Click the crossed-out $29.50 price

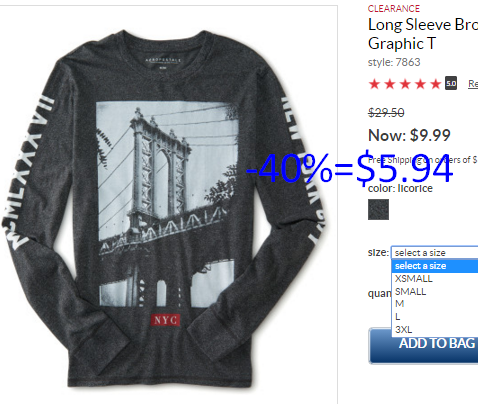coord(386,113)
